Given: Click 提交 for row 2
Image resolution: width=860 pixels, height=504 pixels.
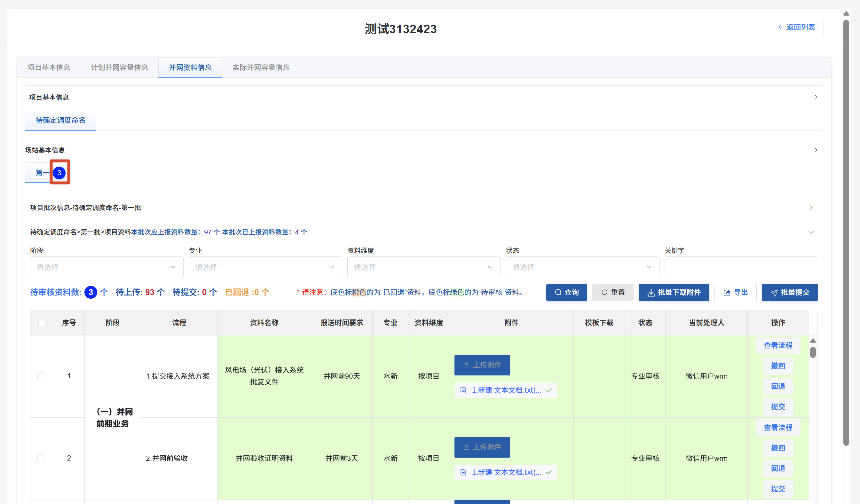Looking at the screenshot, I should click(x=778, y=489).
